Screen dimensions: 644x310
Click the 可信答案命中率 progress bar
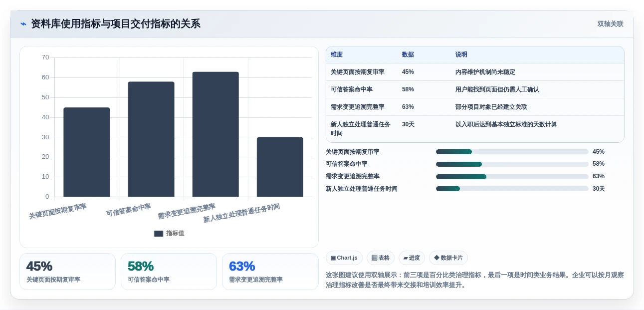(512, 164)
